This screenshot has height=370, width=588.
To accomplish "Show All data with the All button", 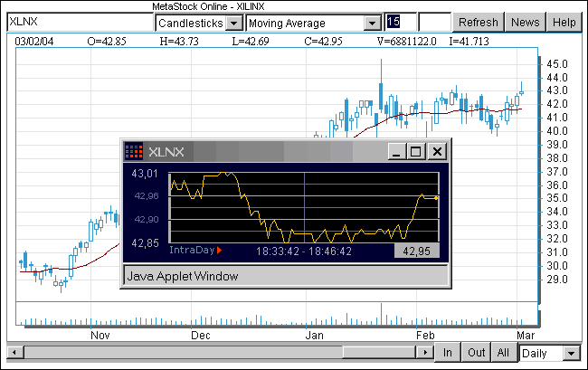I will pos(503,353).
